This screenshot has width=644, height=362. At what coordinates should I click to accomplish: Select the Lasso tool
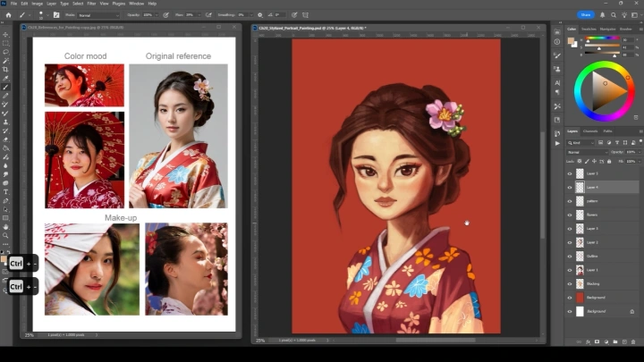pyautogui.click(x=5, y=52)
